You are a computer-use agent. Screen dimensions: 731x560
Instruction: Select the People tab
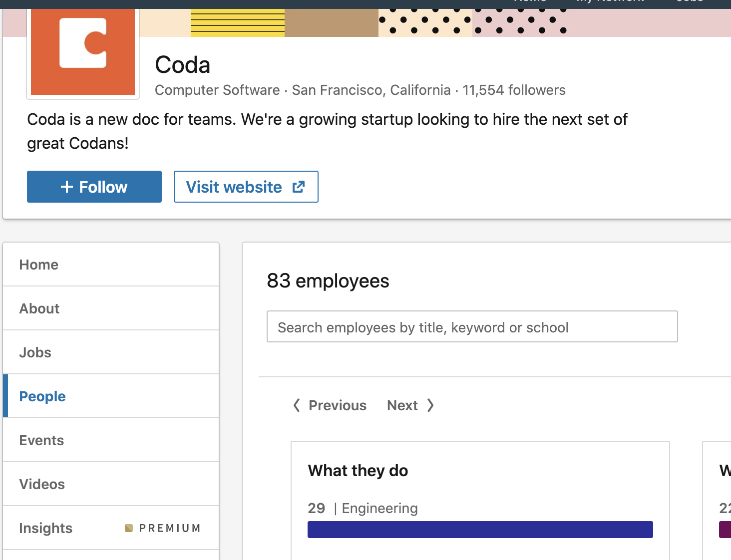tap(111, 396)
